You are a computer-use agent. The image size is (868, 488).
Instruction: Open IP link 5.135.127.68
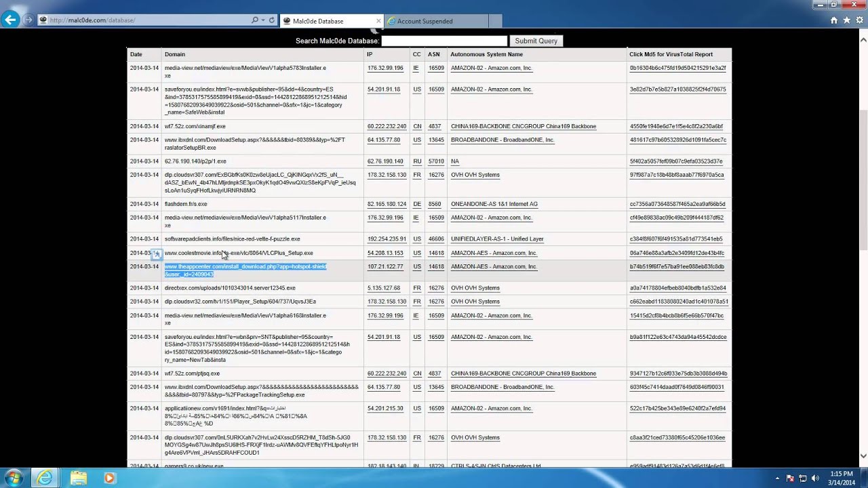pyautogui.click(x=383, y=288)
